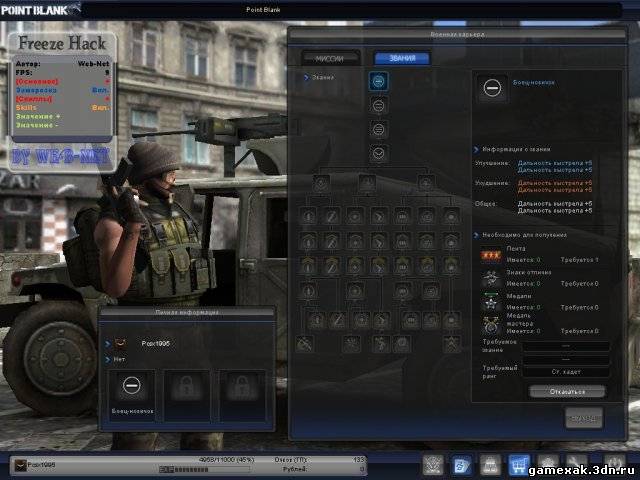The image size is (640, 480).
Task: Click the Знаки отличия insignia icon
Action: tap(491, 279)
